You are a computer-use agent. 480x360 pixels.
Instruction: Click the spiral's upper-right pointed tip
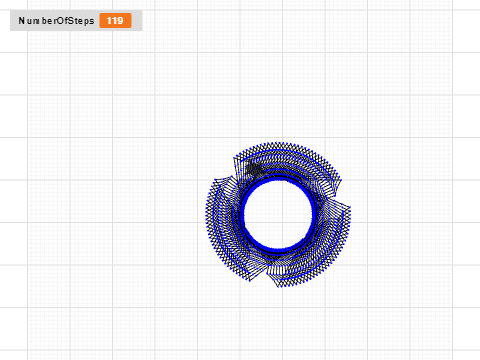[340, 180]
